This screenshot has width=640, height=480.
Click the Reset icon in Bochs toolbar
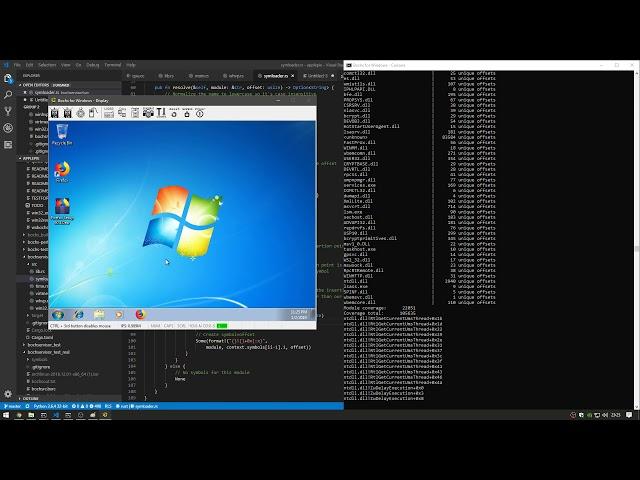click(x=174, y=113)
